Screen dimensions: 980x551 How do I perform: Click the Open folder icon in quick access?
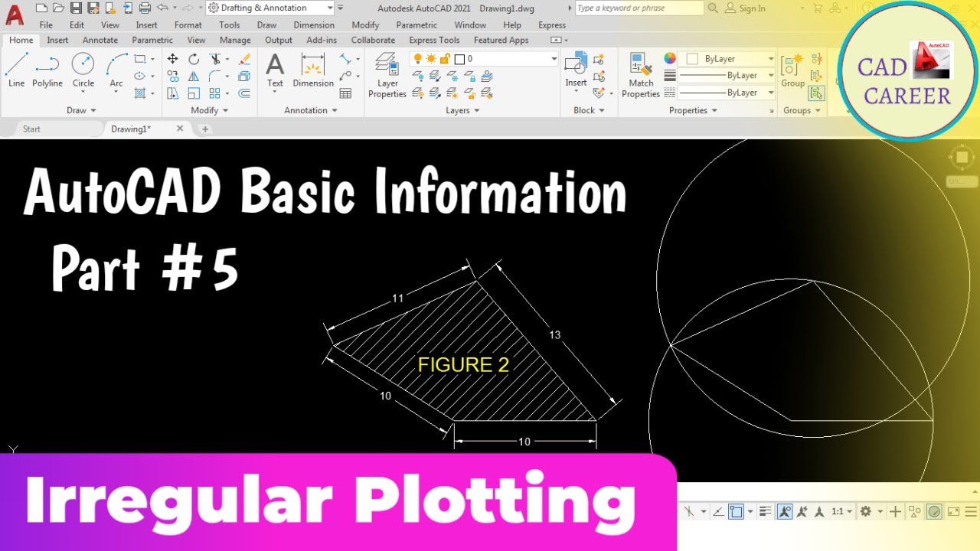59,8
